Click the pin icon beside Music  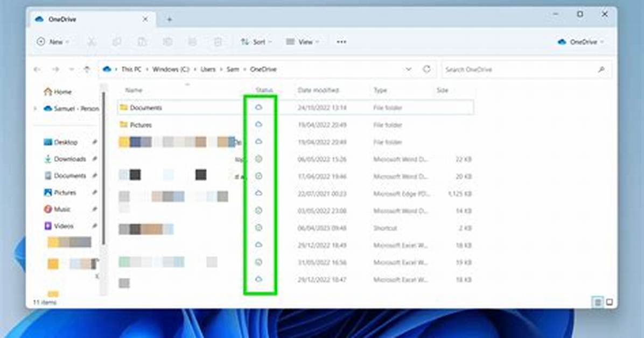[x=94, y=209]
